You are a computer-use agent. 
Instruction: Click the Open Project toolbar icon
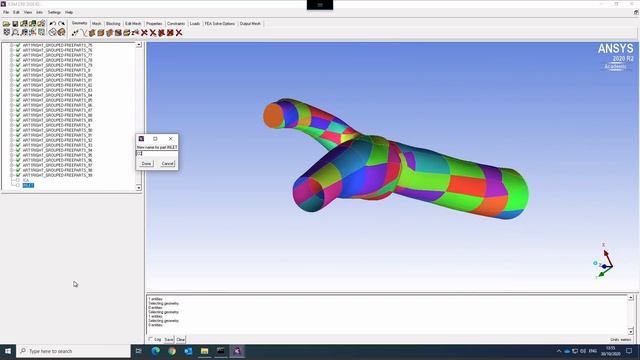pos(7,24)
